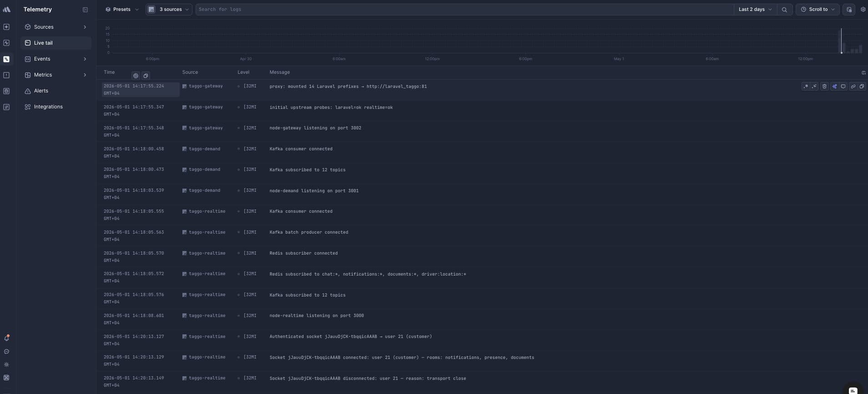Expand the Sources submenu chevron
This screenshot has width=868, height=394.
pyautogui.click(x=85, y=27)
